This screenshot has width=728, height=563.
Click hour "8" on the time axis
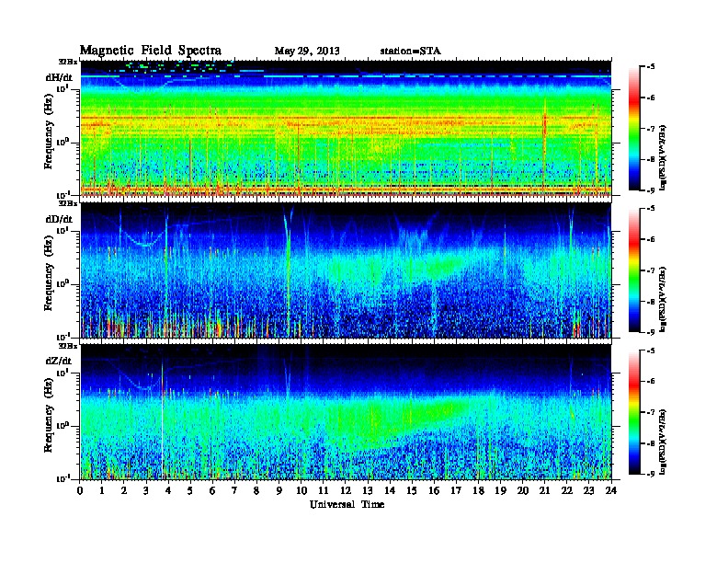tap(256, 491)
